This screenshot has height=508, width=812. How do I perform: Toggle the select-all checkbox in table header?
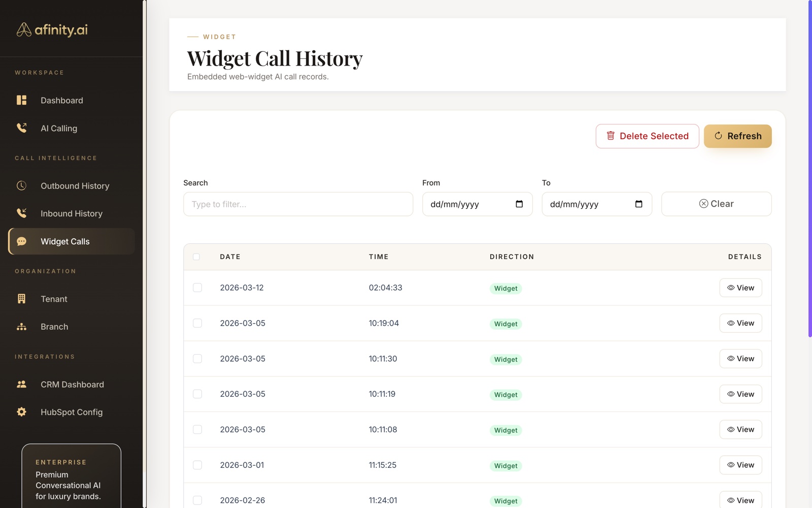(x=196, y=257)
